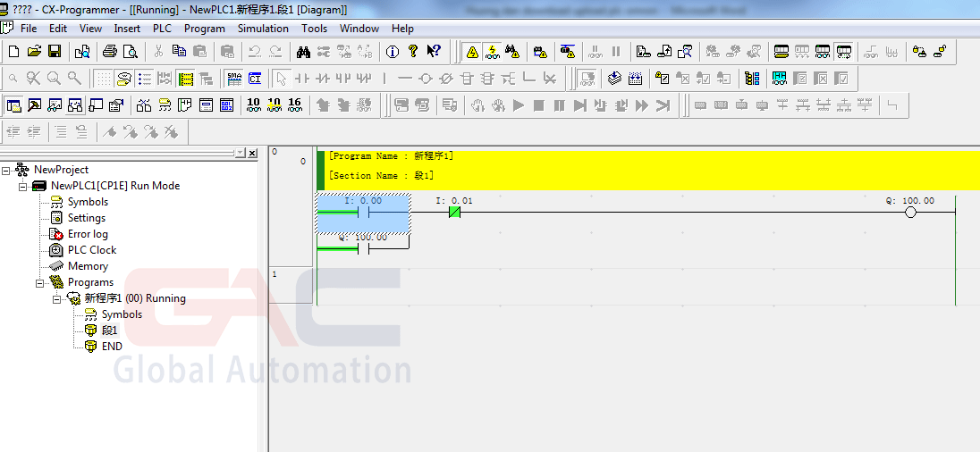
Task: Open Print Preview from the toolbar
Action: (x=130, y=51)
